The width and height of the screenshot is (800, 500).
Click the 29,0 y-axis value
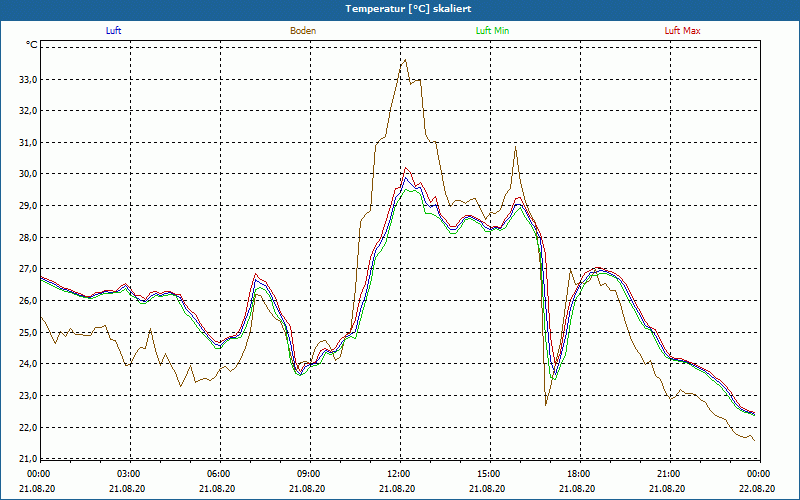click(29, 206)
